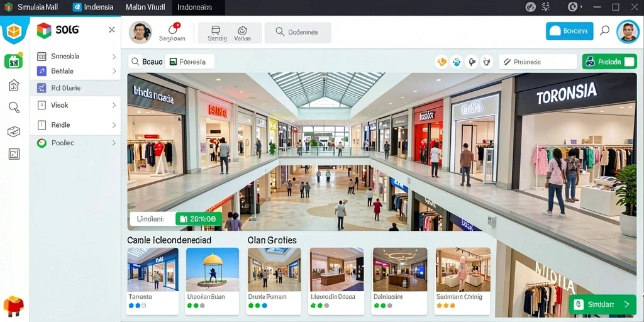The image size is (644, 322).
Task: Open the box package icon in sidebar
Action: coord(14,132)
